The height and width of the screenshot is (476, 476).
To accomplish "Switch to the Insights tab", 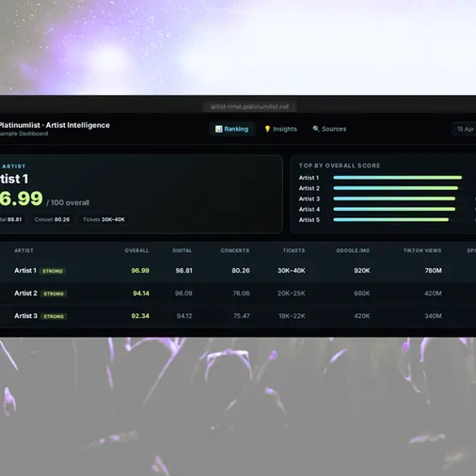I will (x=280, y=129).
